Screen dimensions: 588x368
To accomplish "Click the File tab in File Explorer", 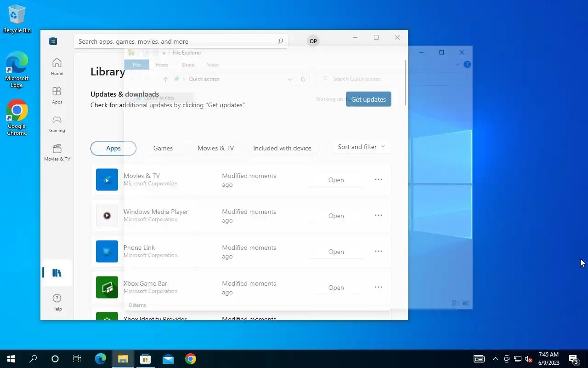I will click(x=136, y=65).
